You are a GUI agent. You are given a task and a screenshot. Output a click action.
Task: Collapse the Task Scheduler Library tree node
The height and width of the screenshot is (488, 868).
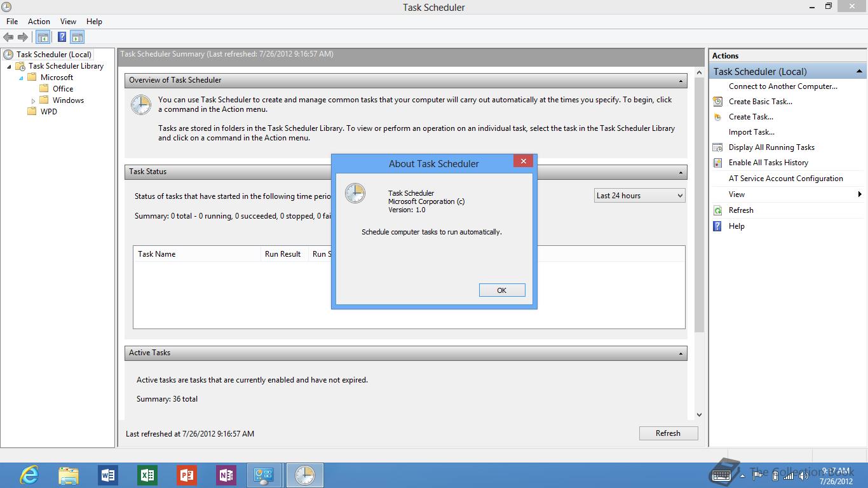(x=9, y=66)
